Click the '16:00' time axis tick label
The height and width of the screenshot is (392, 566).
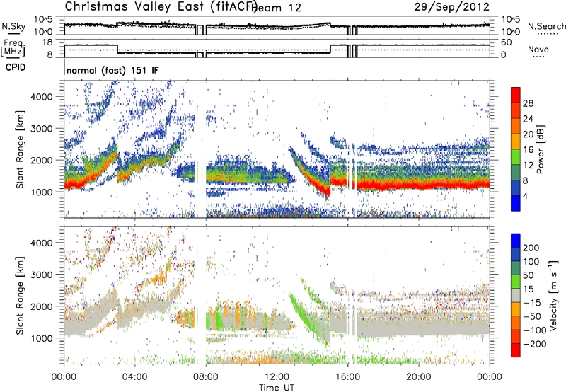click(x=347, y=377)
